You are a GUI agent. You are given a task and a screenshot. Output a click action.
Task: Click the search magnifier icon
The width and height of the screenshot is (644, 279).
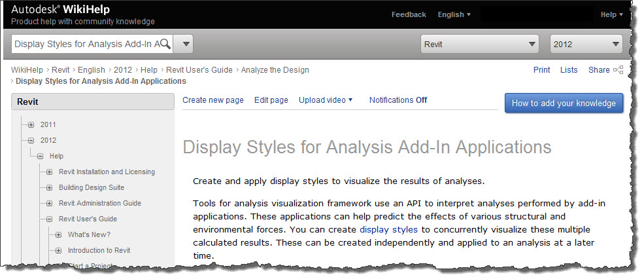click(x=165, y=45)
